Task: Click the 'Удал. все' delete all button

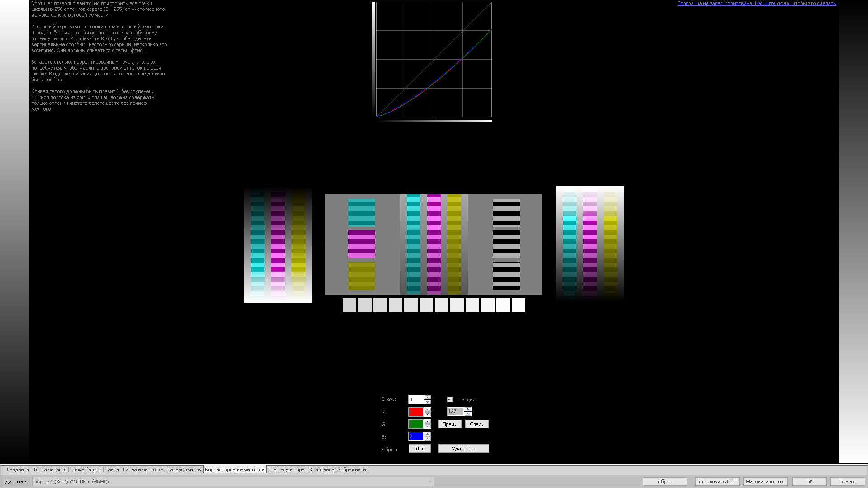Action: pos(463,449)
